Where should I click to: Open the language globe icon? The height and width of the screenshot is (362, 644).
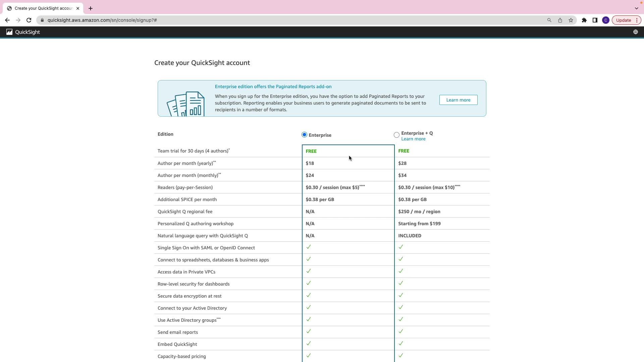pos(635,32)
